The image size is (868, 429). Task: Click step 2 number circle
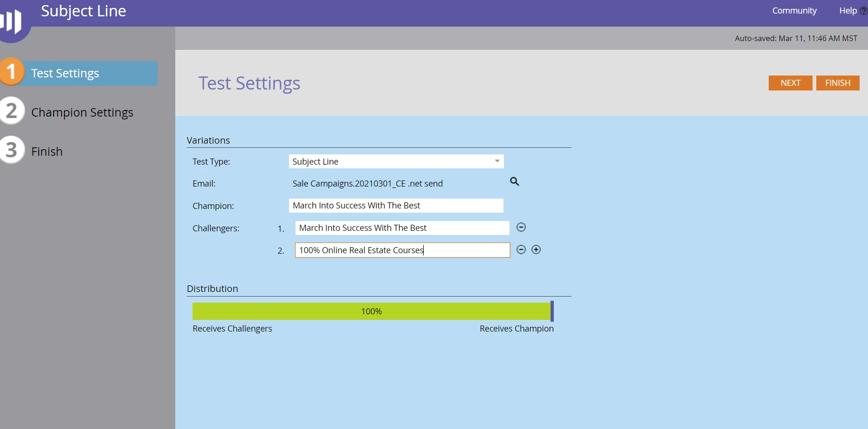(12, 111)
